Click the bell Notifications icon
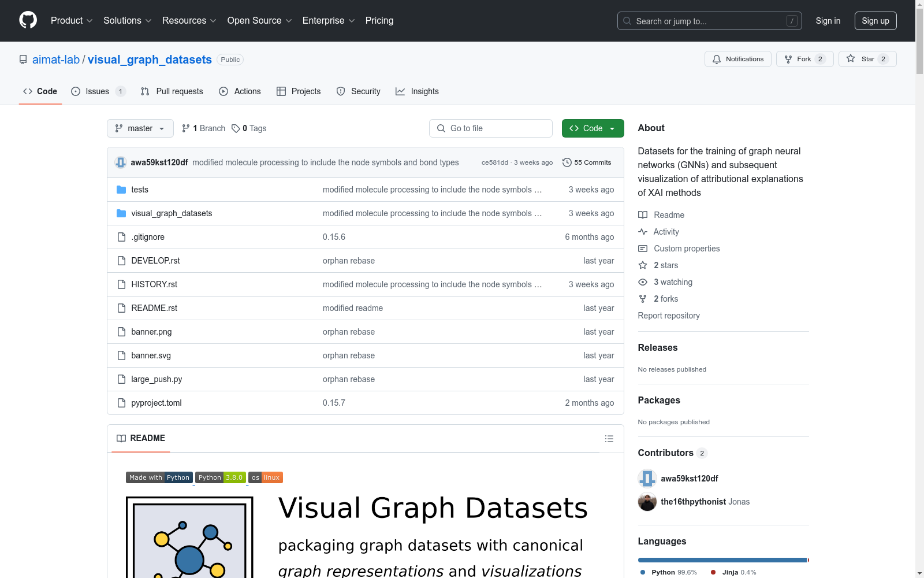 (x=717, y=59)
